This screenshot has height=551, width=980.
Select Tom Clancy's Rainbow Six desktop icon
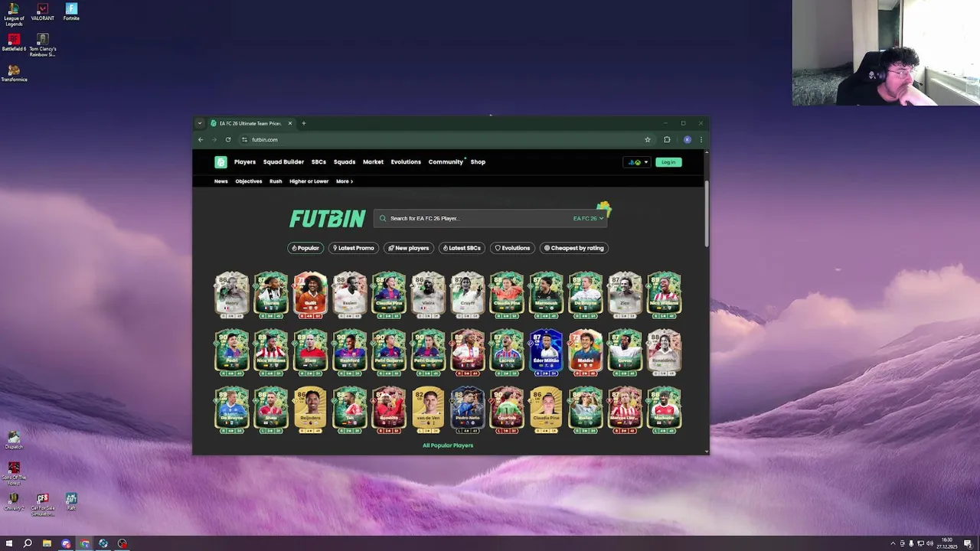[x=43, y=45]
